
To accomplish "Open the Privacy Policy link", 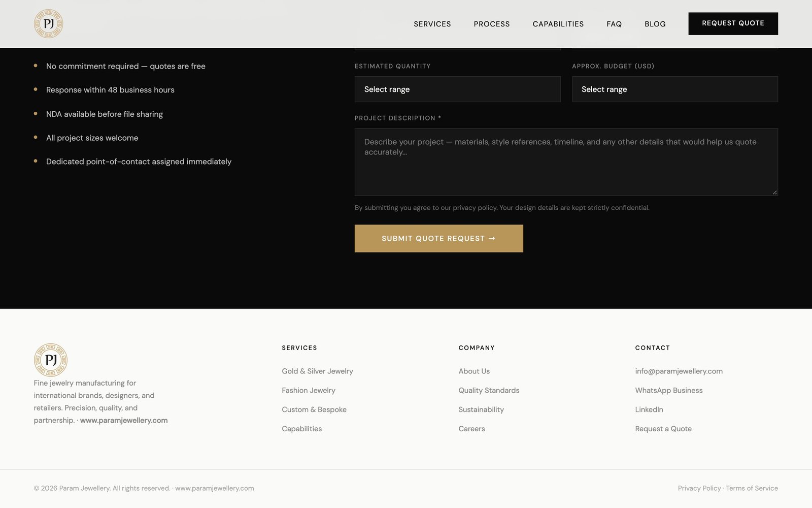I will pyautogui.click(x=699, y=488).
